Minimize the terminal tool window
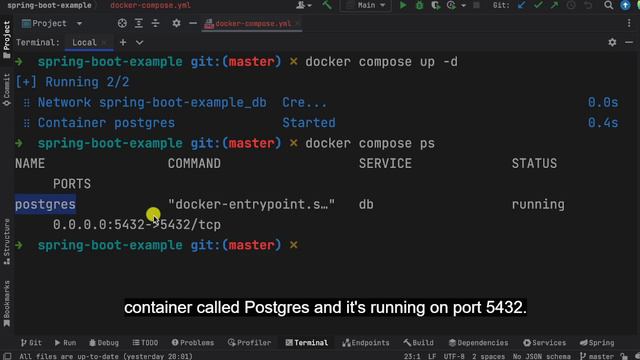The image size is (640, 360). click(x=629, y=42)
